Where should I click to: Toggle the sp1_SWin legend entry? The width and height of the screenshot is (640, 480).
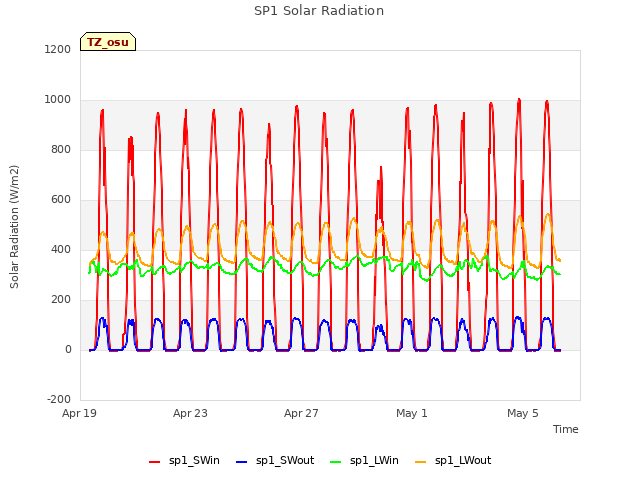click(184, 461)
